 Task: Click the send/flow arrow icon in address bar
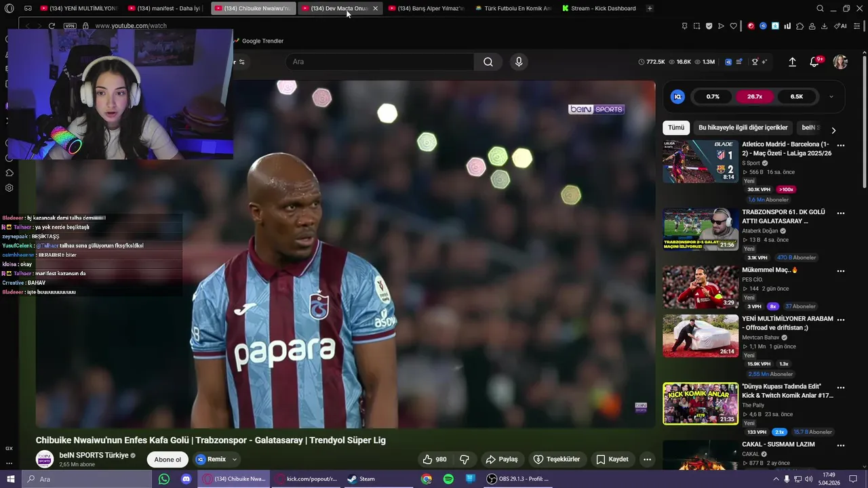click(x=721, y=26)
